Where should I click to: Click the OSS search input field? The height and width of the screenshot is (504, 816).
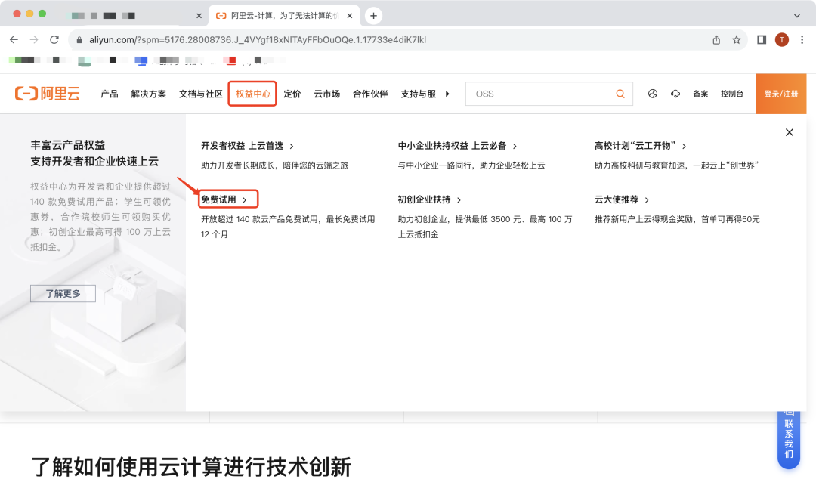point(536,93)
